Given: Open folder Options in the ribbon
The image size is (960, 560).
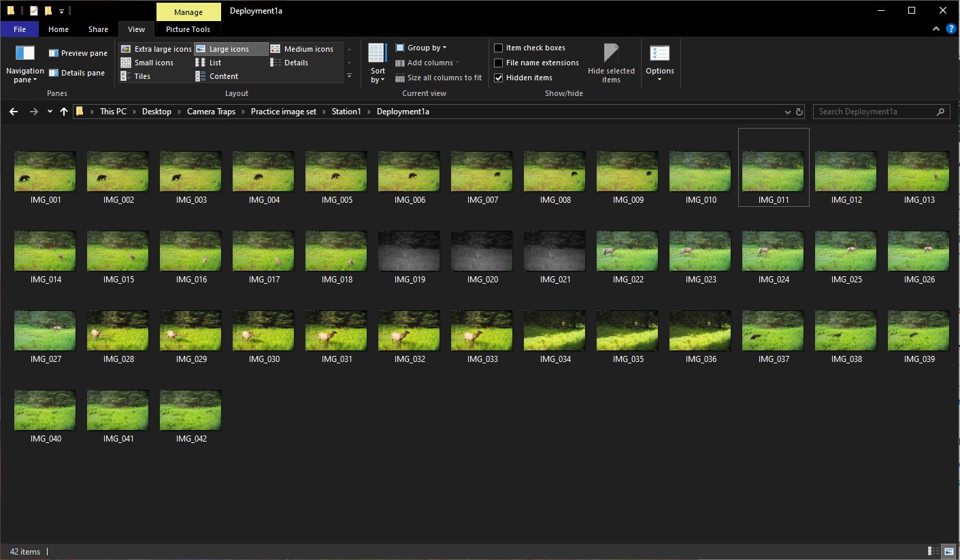Looking at the screenshot, I should click(659, 63).
